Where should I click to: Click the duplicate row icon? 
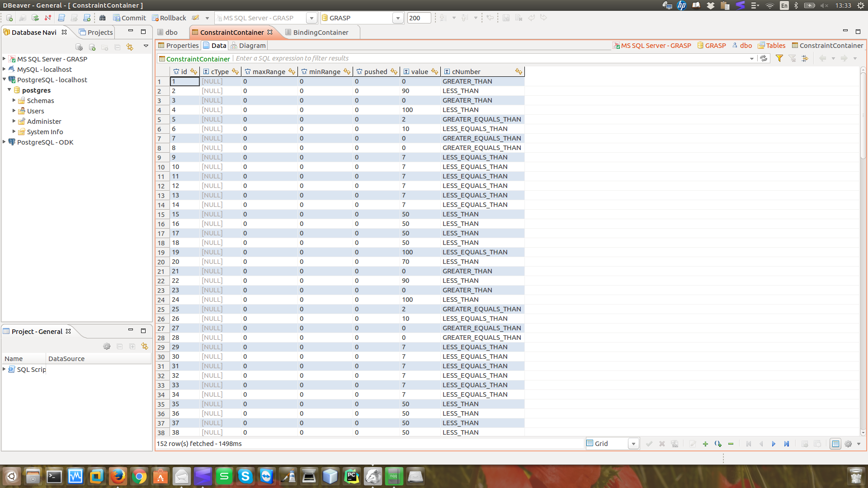point(718,444)
